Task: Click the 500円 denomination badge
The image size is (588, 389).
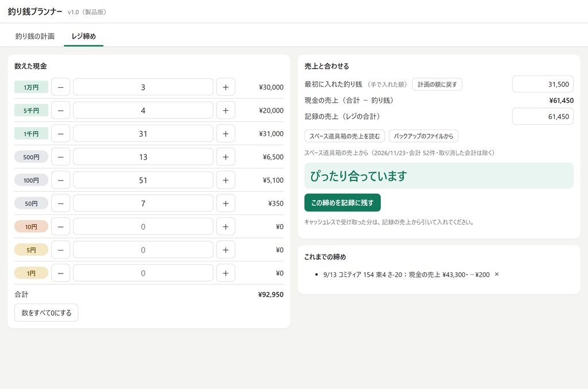Action: click(x=31, y=157)
